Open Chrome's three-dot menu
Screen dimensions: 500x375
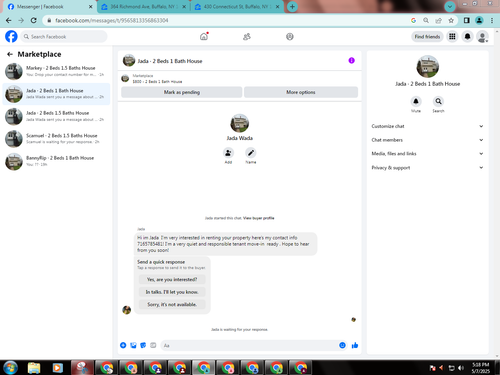pyautogui.click(x=492, y=20)
